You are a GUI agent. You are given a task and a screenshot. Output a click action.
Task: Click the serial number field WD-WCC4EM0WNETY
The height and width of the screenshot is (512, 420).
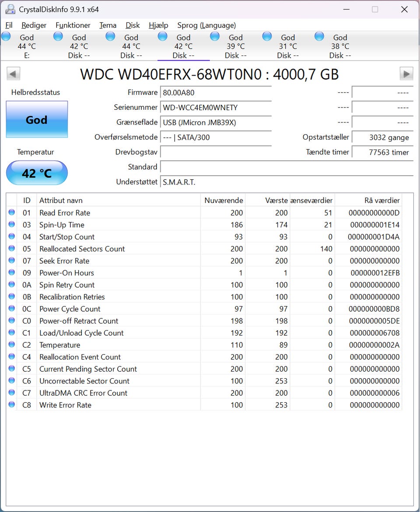click(x=216, y=108)
